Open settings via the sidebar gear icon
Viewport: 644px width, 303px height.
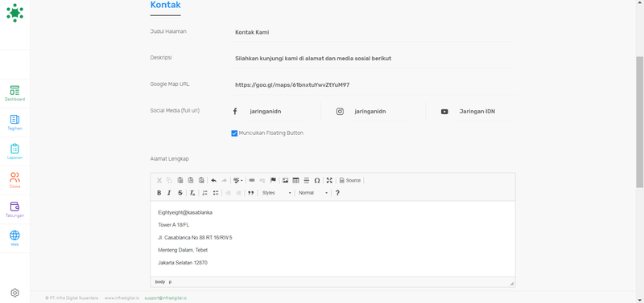pos(14,293)
